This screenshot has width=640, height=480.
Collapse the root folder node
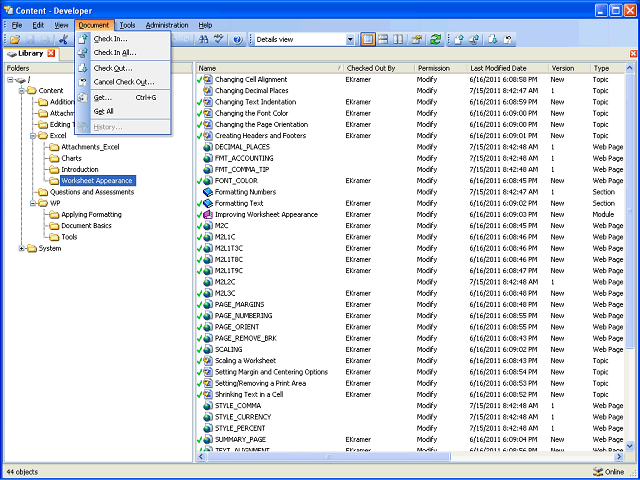coord(10,80)
